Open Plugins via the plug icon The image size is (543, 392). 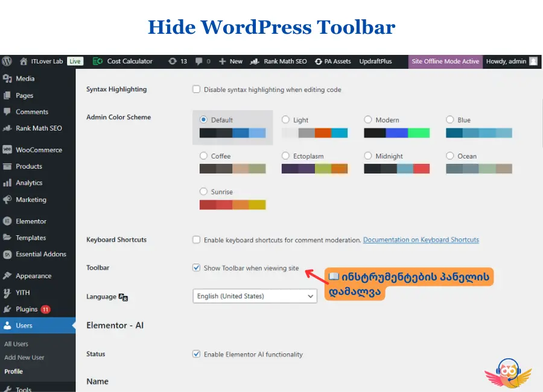[7, 309]
